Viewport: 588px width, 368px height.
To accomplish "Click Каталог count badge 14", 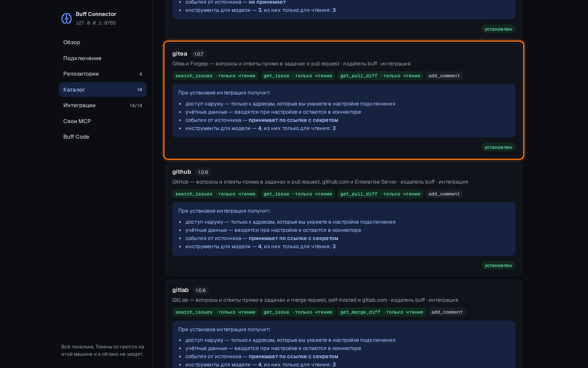I will pyautogui.click(x=139, y=90).
